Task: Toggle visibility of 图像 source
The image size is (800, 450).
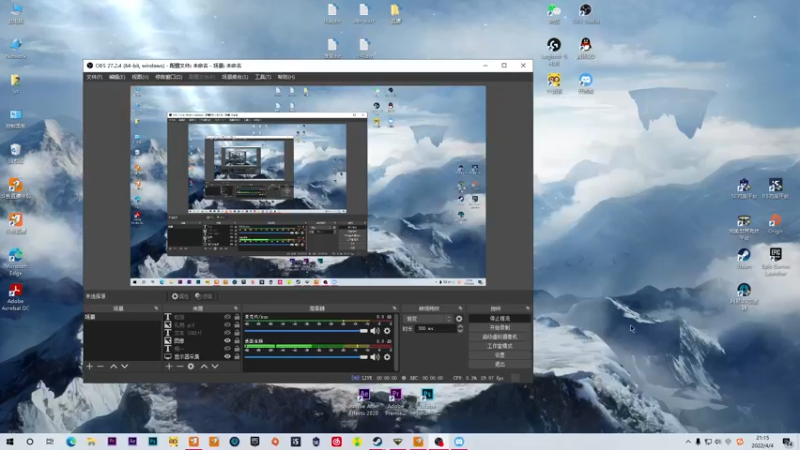Action: (x=228, y=340)
